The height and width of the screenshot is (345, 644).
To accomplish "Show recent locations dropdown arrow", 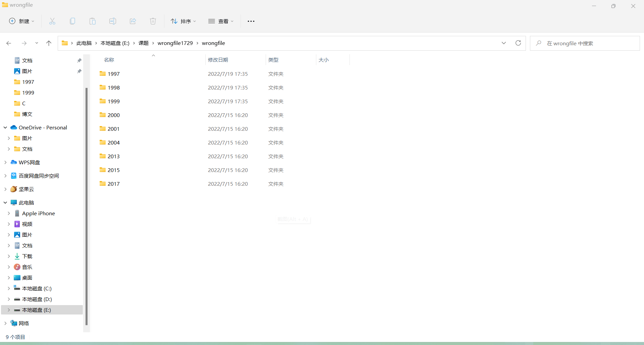I will [37, 43].
